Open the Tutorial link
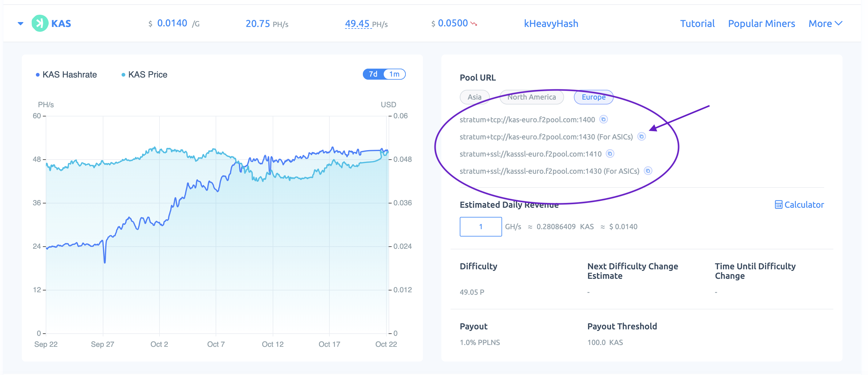868x375 pixels. (697, 24)
